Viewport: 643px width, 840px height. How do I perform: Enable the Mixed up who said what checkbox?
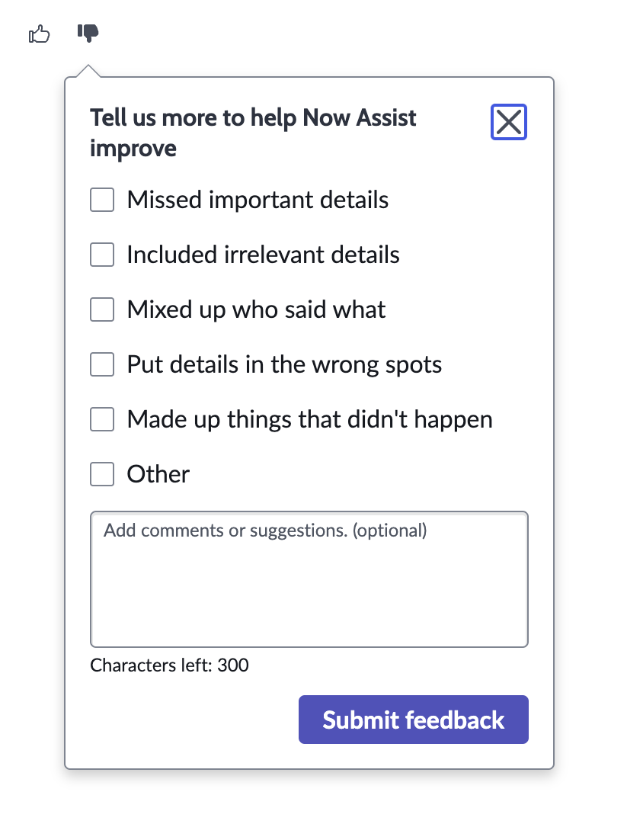(102, 309)
